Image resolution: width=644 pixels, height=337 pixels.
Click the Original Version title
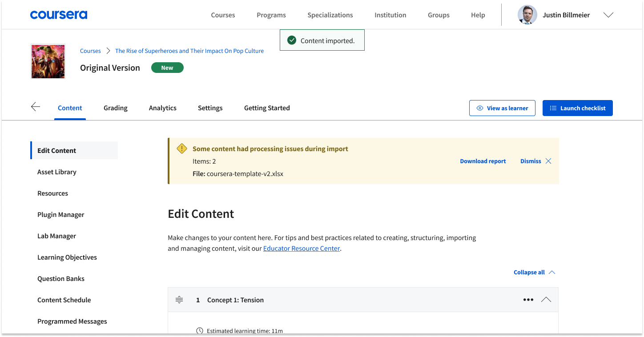[x=110, y=68]
